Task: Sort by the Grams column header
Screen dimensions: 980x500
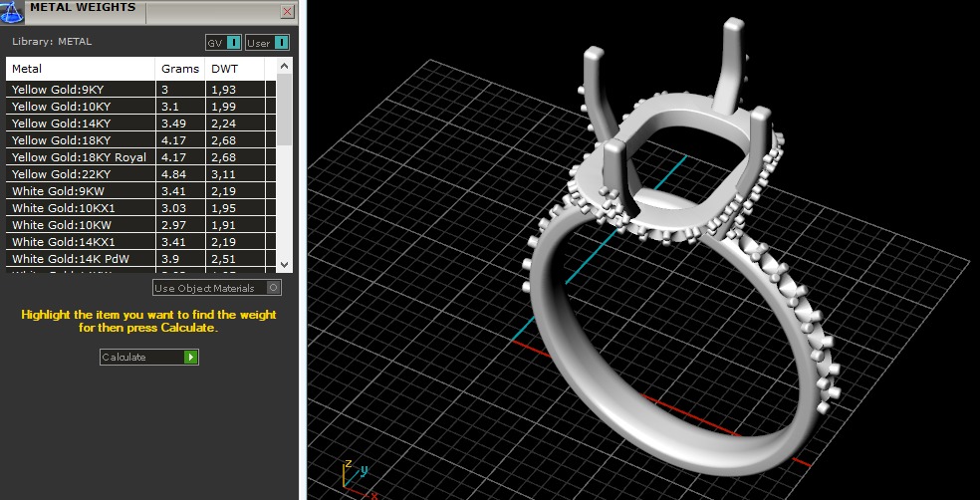Action: 180,69
